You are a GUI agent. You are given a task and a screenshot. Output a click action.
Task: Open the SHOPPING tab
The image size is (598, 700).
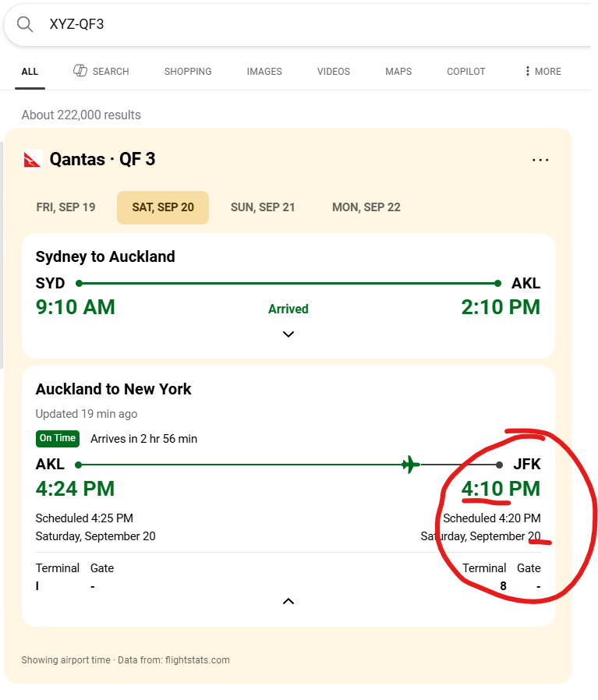188,72
